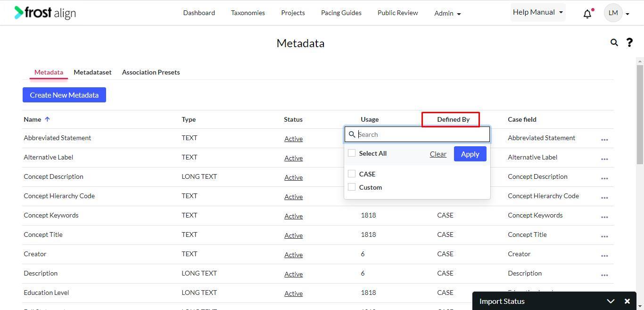Select the Education Level name cell

tap(46, 293)
